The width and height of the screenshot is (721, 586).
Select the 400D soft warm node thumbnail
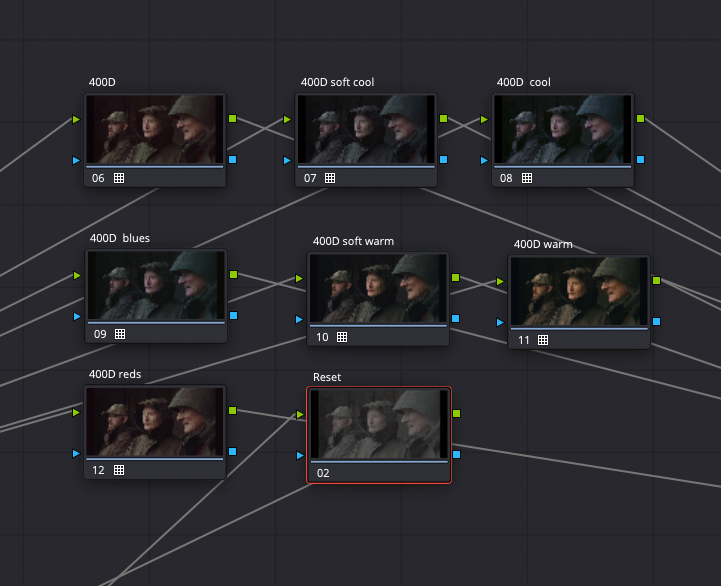377,287
